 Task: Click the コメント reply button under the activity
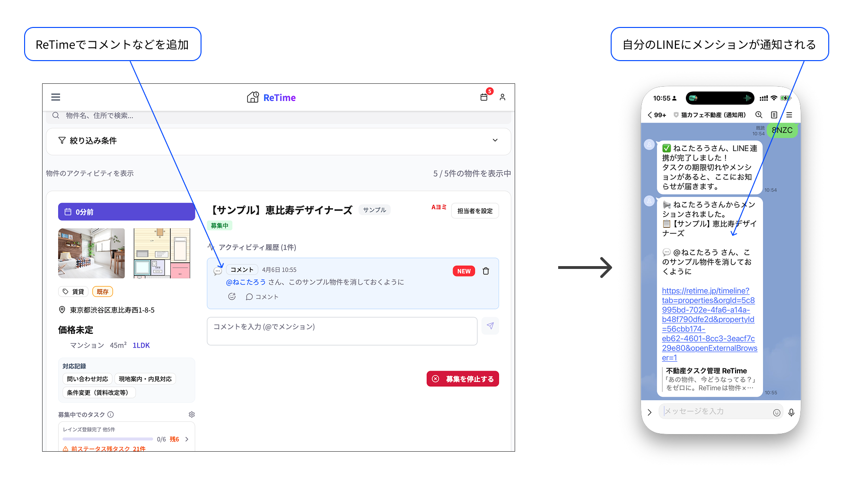[x=262, y=296]
